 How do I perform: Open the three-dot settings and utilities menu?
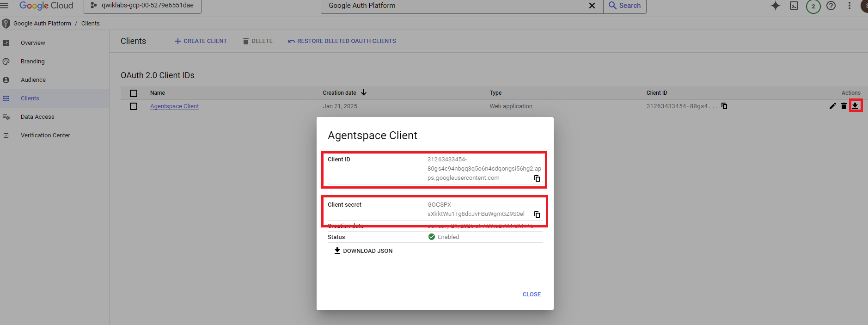click(x=850, y=6)
